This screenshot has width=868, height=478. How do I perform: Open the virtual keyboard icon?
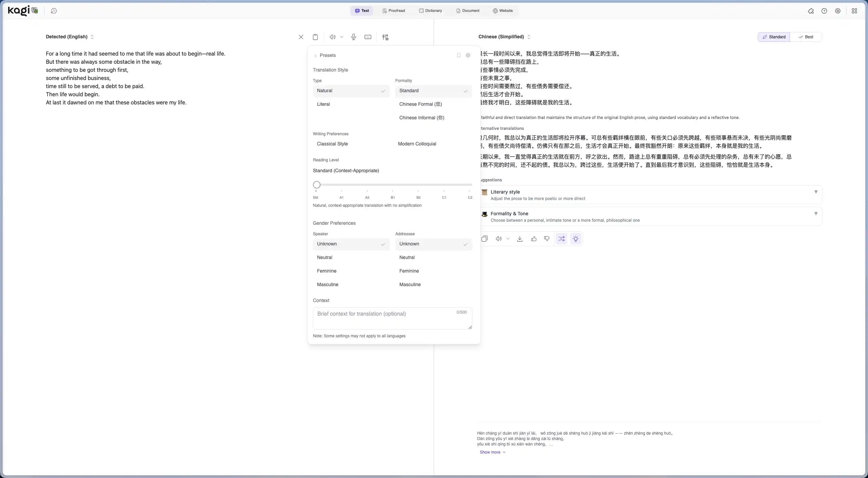click(x=368, y=37)
